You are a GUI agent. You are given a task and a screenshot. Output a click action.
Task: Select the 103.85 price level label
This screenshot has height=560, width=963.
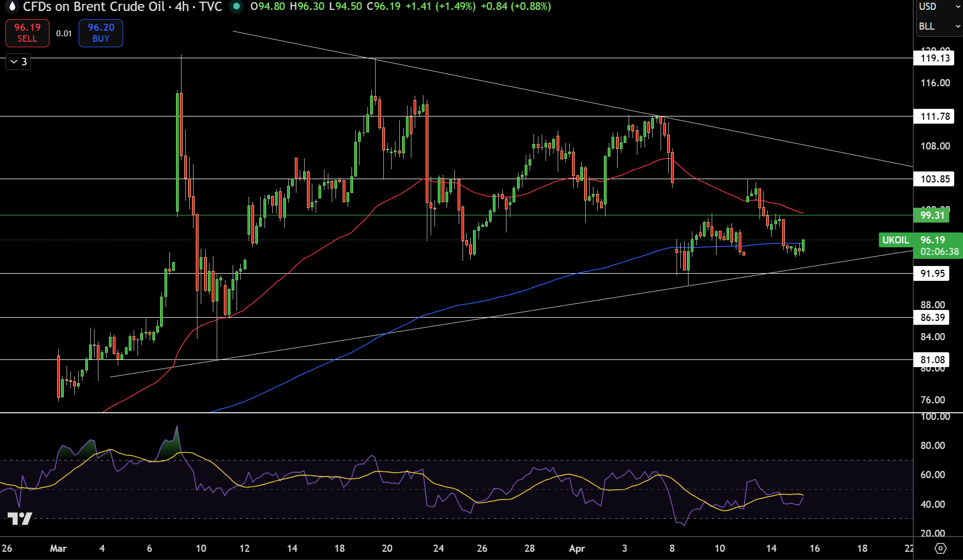pos(933,179)
